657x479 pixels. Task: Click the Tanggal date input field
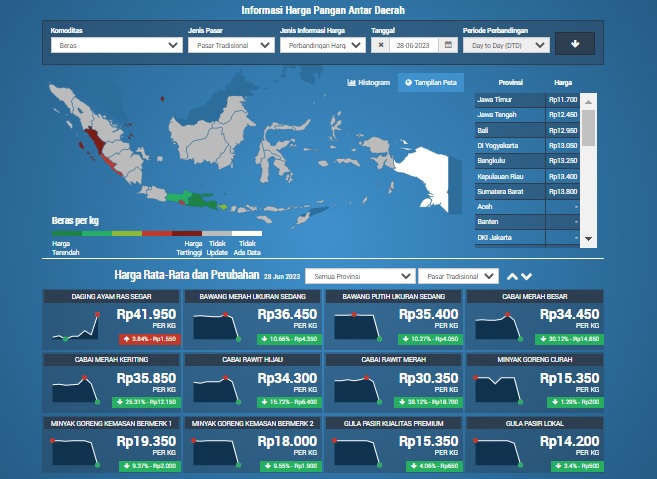(x=414, y=45)
